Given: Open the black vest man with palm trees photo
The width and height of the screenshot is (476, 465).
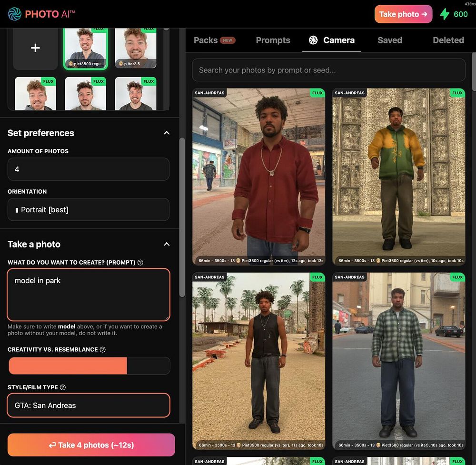Looking at the screenshot, I should click(x=258, y=361).
